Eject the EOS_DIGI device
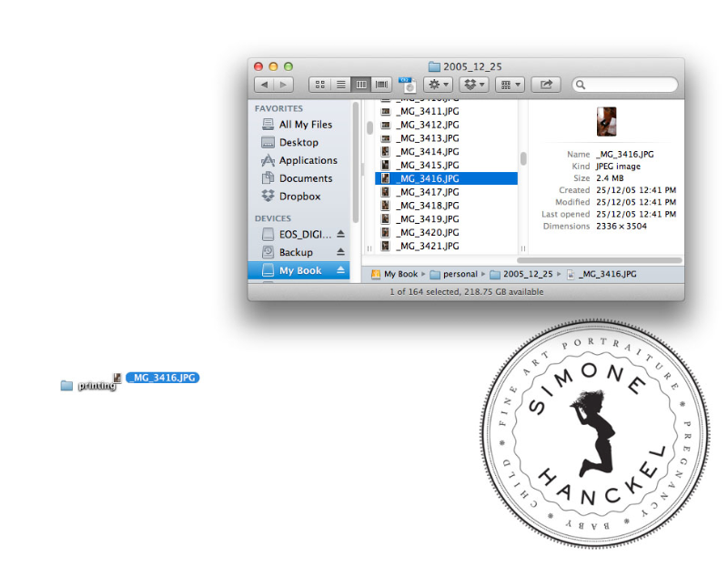 [340, 234]
